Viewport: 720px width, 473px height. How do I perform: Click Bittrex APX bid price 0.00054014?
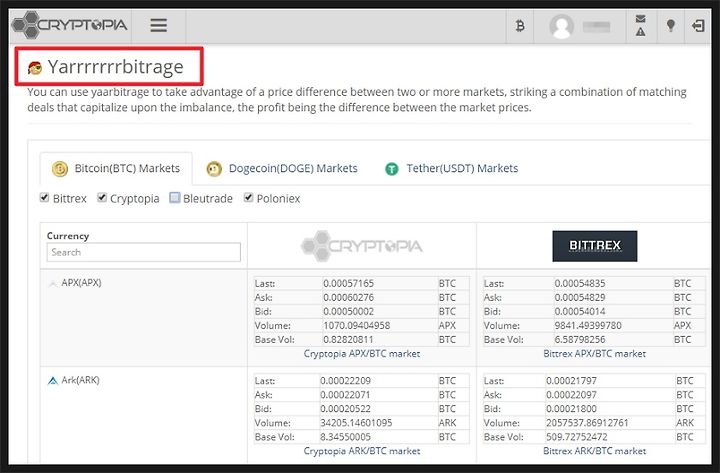(580, 311)
